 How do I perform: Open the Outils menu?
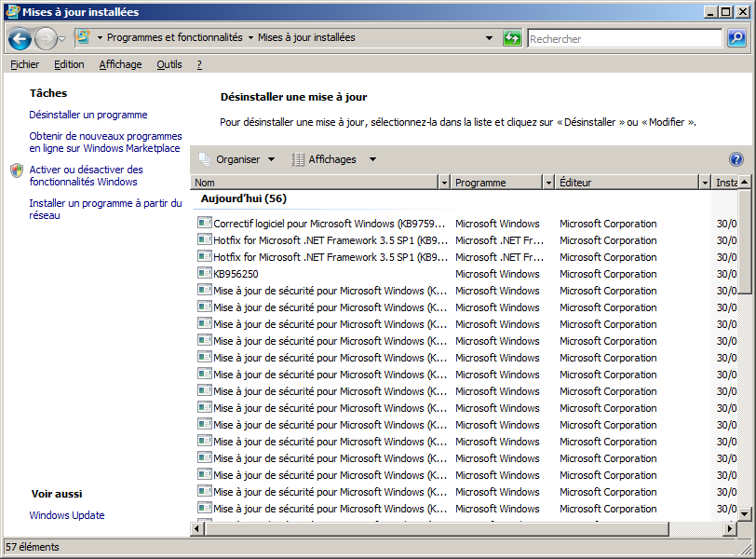(x=169, y=64)
